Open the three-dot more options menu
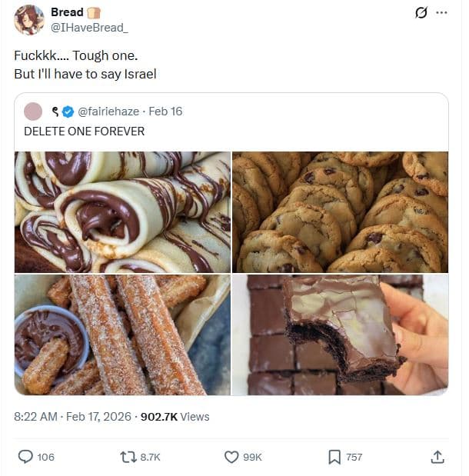The image size is (469, 476). (x=441, y=12)
